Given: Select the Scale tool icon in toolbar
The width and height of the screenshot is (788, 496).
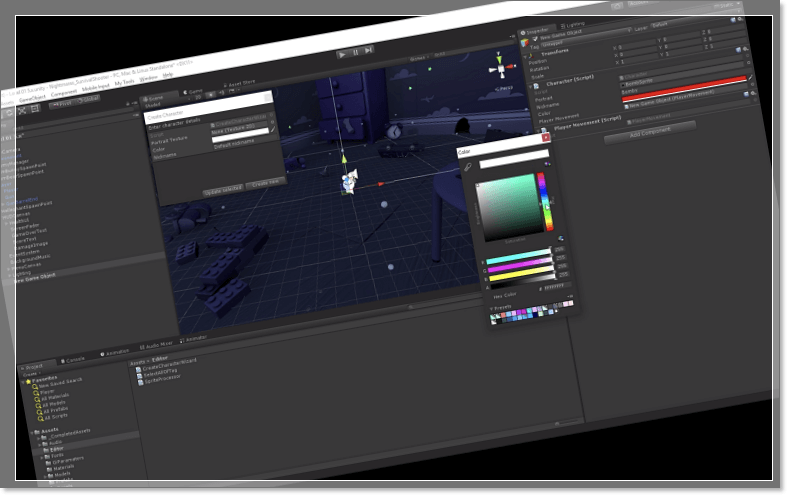Looking at the screenshot, I should [22, 111].
